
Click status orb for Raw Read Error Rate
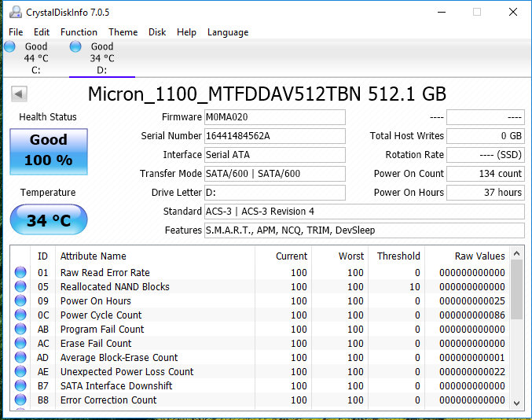click(20, 272)
